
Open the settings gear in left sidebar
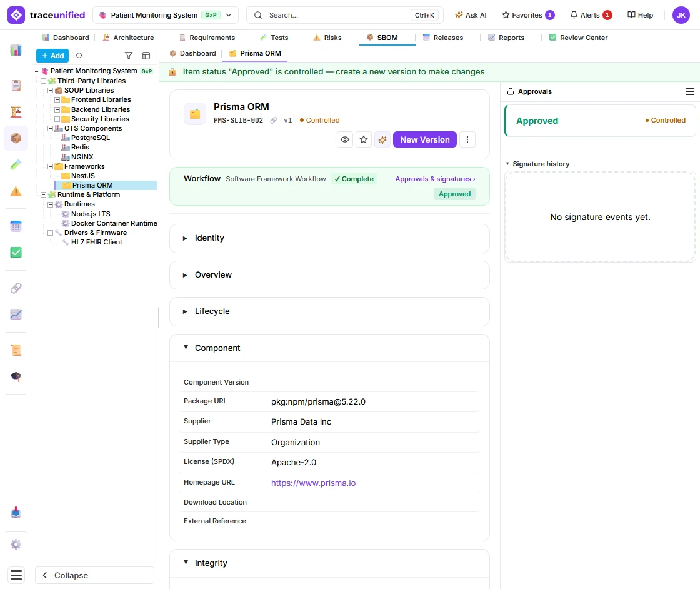(x=16, y=545)
